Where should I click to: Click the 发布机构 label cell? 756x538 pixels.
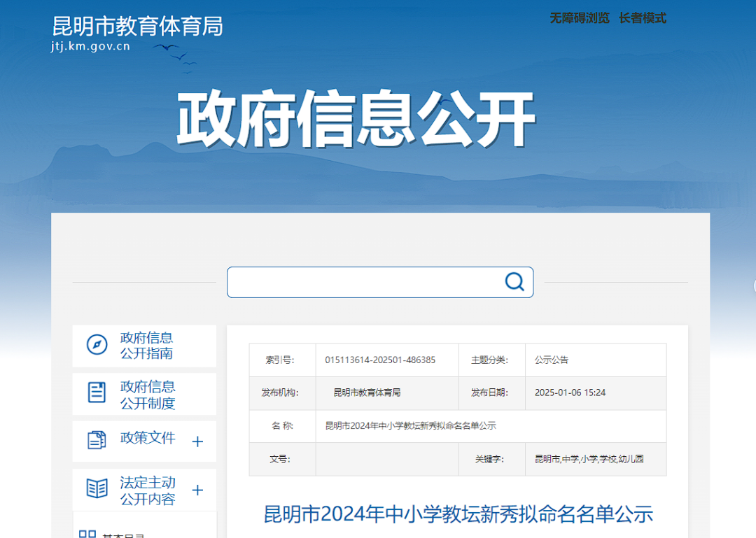tap(283, 393)
